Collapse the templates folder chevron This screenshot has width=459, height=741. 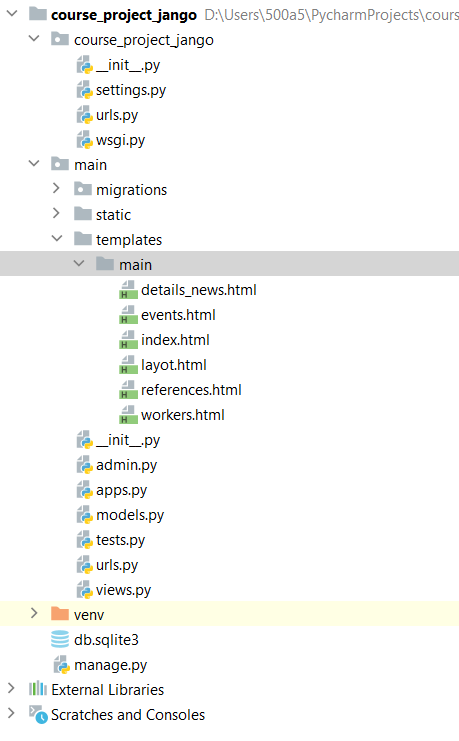pyautogui.click(x=57, y=239)
